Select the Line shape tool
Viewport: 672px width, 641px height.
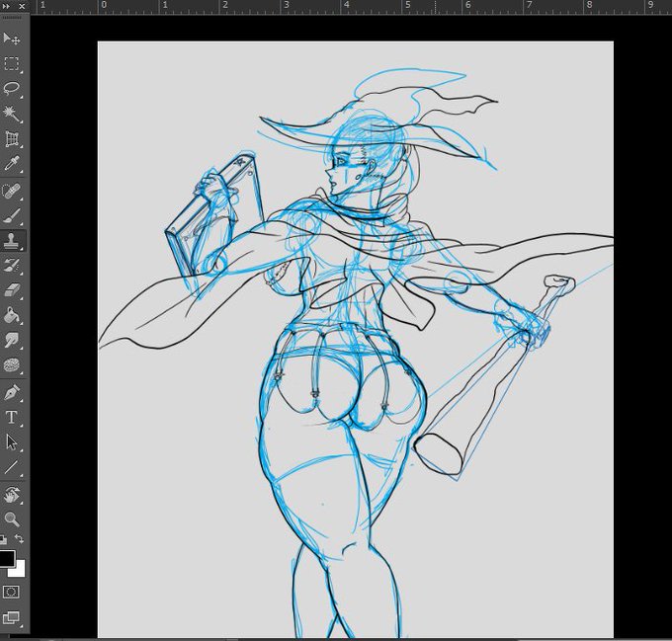[x=12, y=467]
